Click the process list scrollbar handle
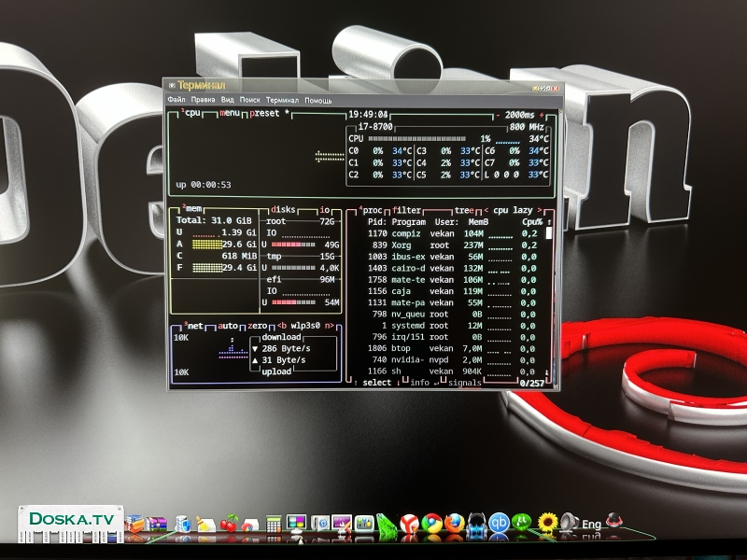Viewport: 747px width, 560px height. [x=548, y=233]
